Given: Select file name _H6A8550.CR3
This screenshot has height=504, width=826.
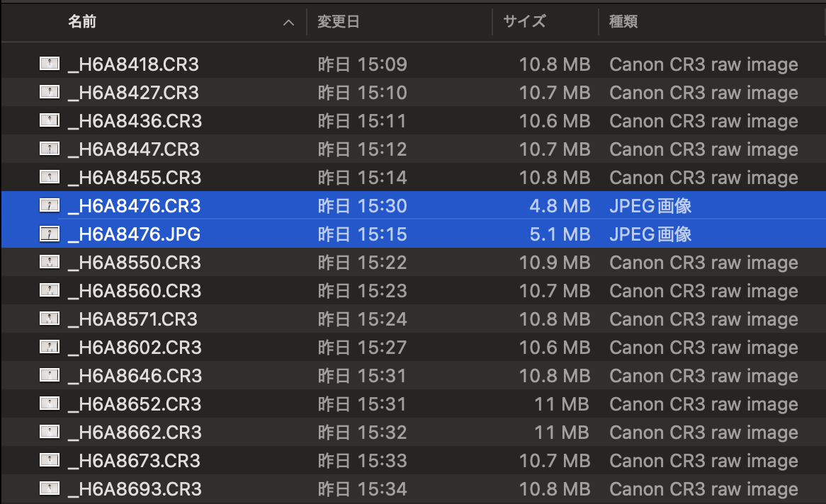Looking at the screenshot, I should [x=135, y=263].
